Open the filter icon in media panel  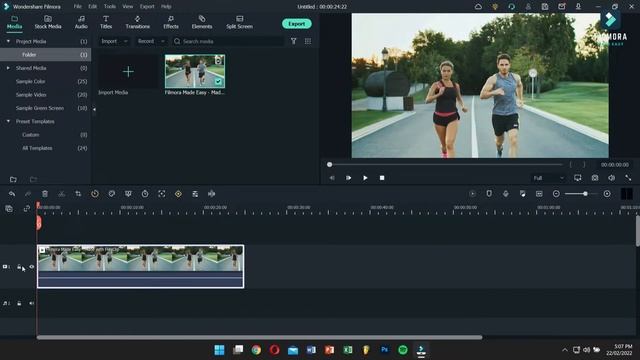pos(293,41)
